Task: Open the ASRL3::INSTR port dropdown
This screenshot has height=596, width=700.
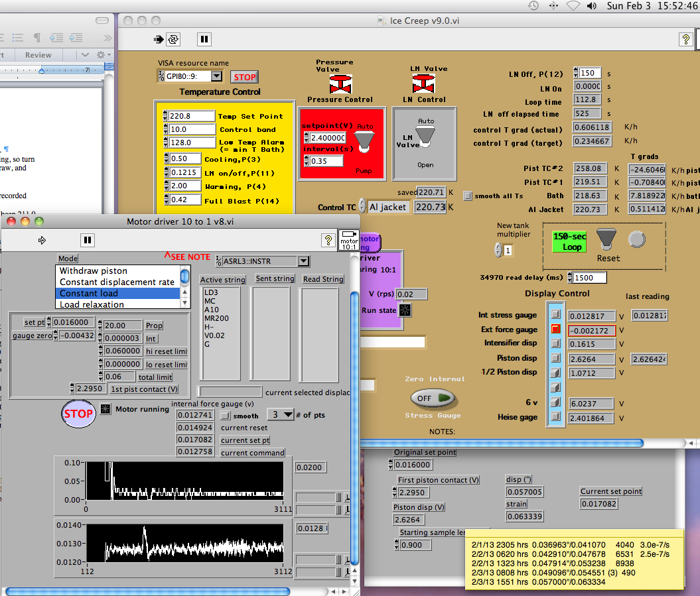Action: (x=303, y=261)
